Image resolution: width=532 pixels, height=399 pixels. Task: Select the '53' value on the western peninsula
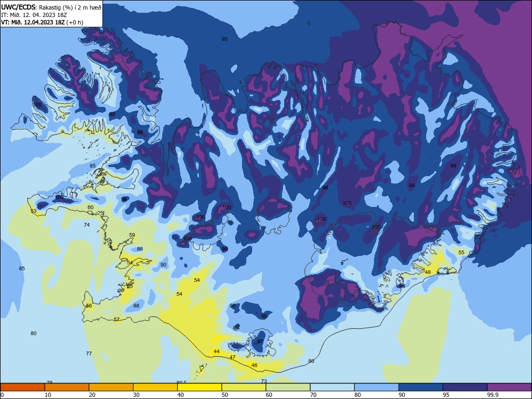pyautogui.click(x=34, y=211)
